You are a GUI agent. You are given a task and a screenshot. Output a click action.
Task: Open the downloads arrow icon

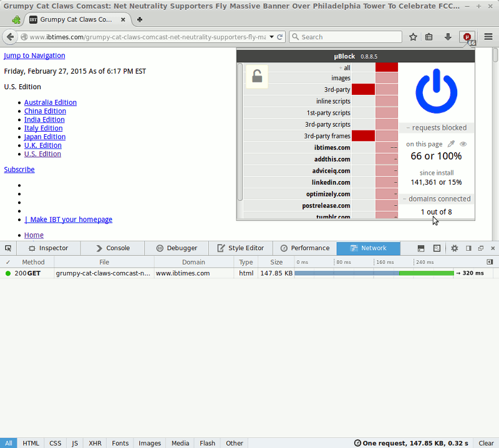coord(448,37)
